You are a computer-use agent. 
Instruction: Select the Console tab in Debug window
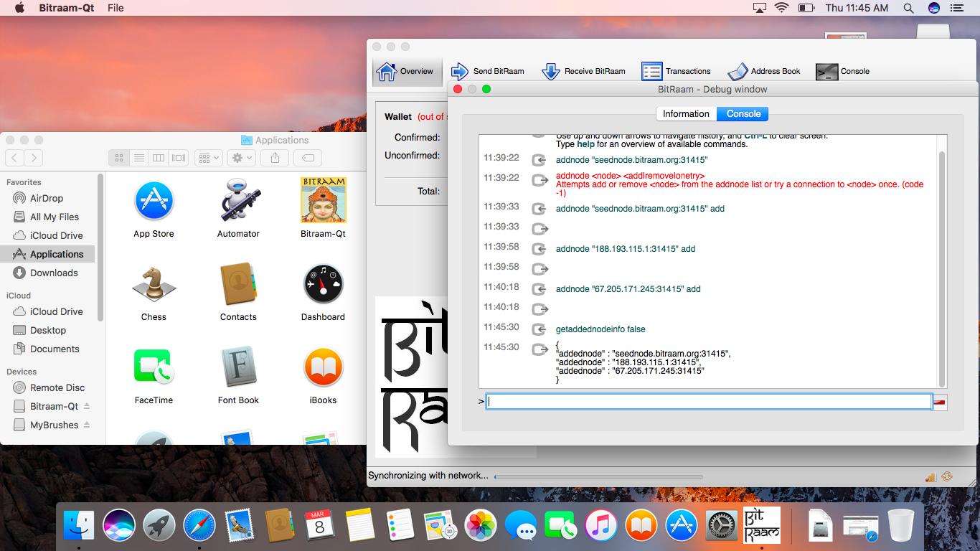pyautogui.click(x=743, y=114)
